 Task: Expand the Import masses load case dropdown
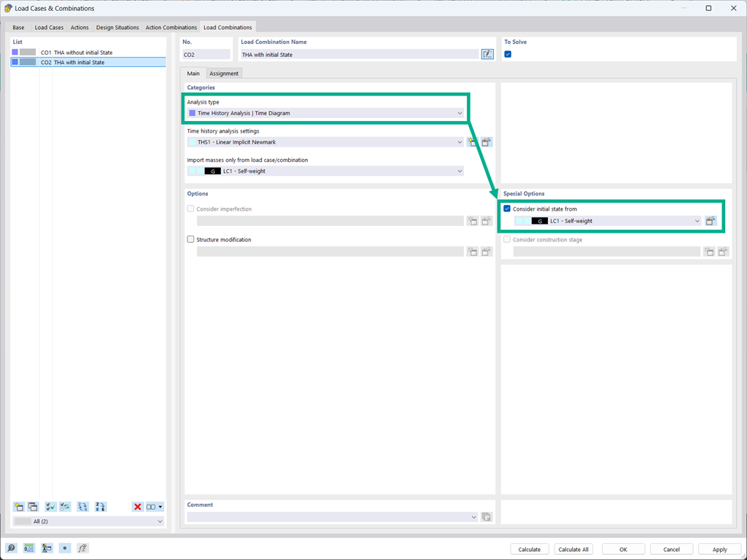(x=459, y=171)
